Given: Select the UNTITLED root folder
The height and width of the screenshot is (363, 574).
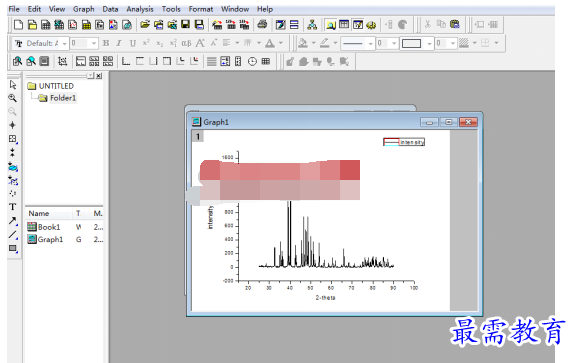Looking at the screenshot, I should click(56, 86).
